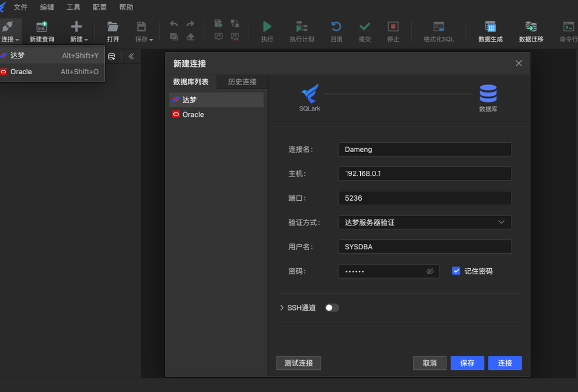578x392 pixels.
Task: Uncheck the 记住密码 checkbox
Action: pos(456,271)
